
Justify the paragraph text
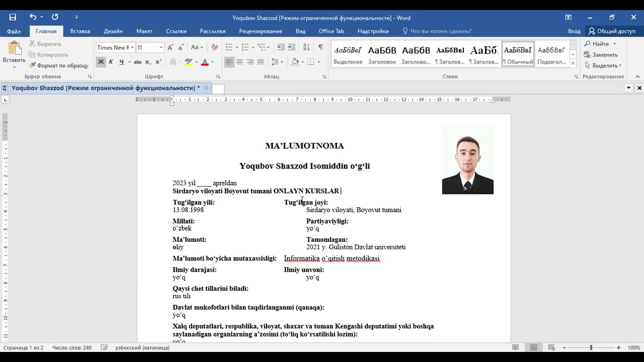[x=260, y=62]
